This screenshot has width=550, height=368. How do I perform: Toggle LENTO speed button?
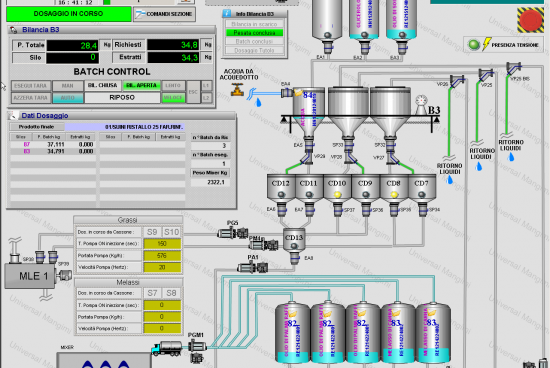[173, 86]
